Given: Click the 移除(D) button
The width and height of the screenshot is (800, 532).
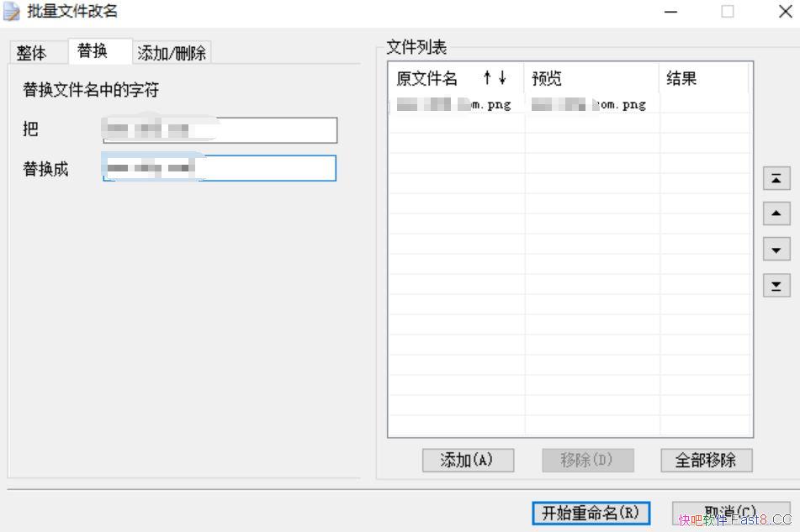Looking at the screenshot, I should tap(586, 460).
